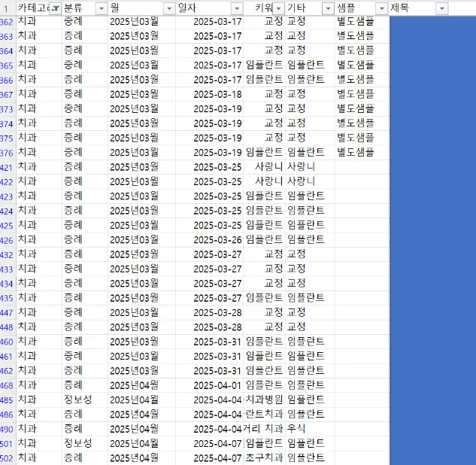The width and height of the screenshot is (476, 465).
Task: Select the date cell 2025-03-26
Action: 210,240
